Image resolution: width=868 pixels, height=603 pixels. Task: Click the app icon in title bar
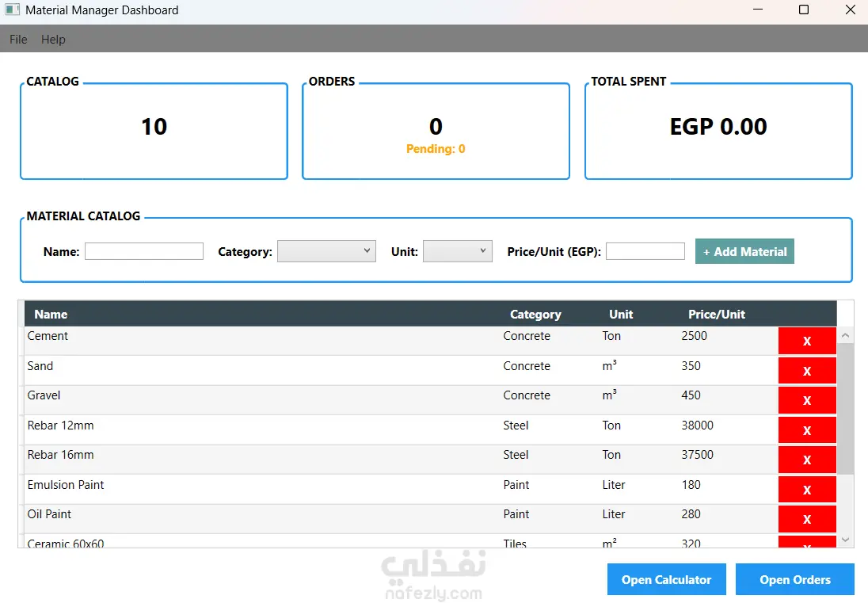(12, 10)
